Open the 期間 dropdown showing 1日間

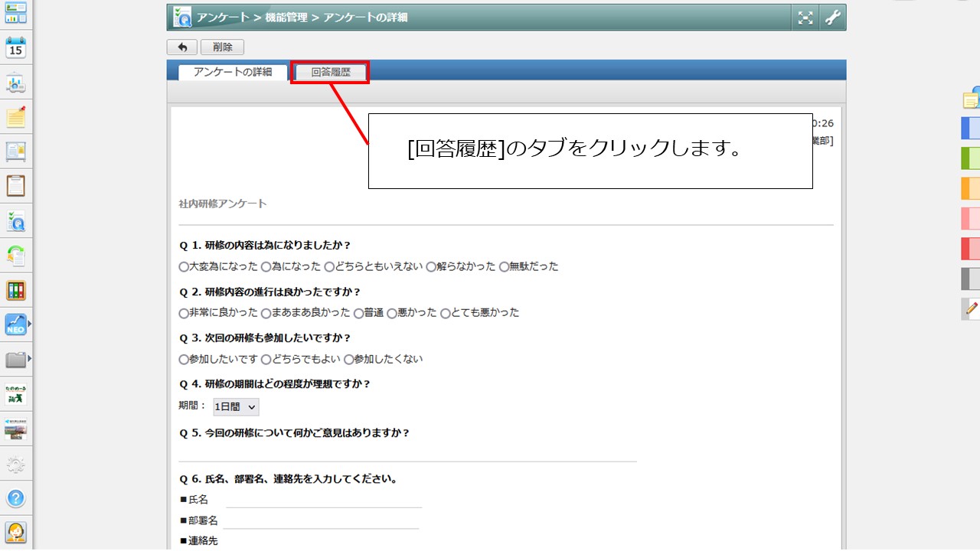tap(236, 407)
